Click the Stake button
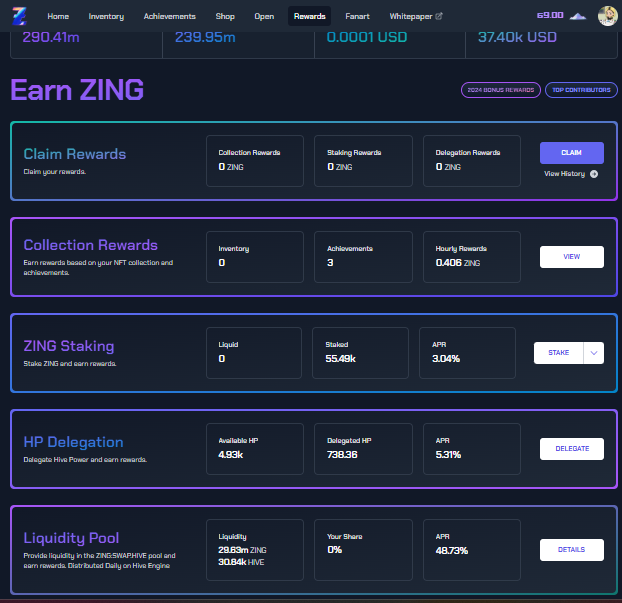The width and height of the screenshot is (622, 603). pos(559,353)
